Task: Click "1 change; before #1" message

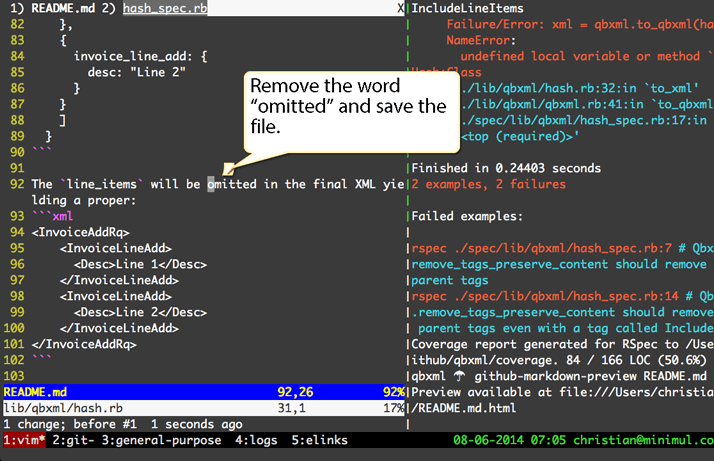Action: (70, 424)
